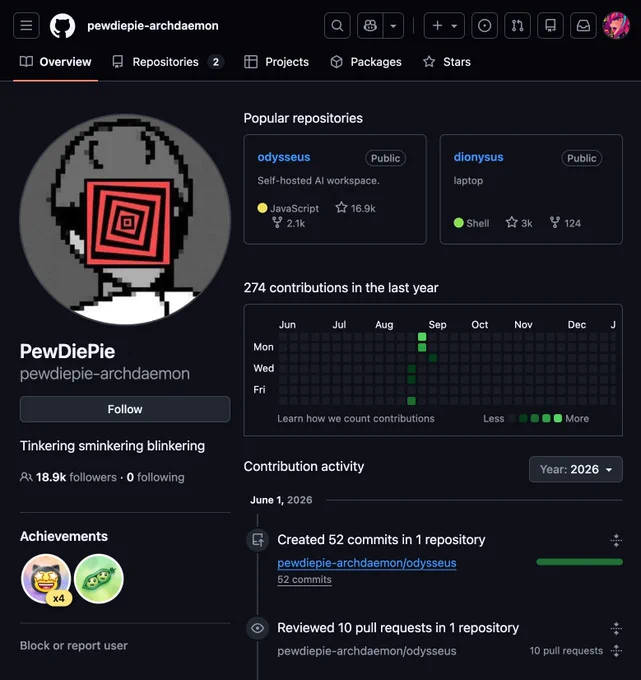This screenshot has height=680, width=641.
Task: Click the 'Contribution activity' heading
Action: click(304, 466)
